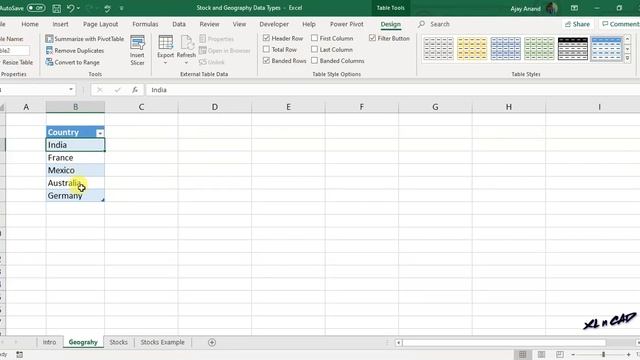Screen dimensions: 640x360
Task: Open the Home ribbon tab
Action: 30,24
